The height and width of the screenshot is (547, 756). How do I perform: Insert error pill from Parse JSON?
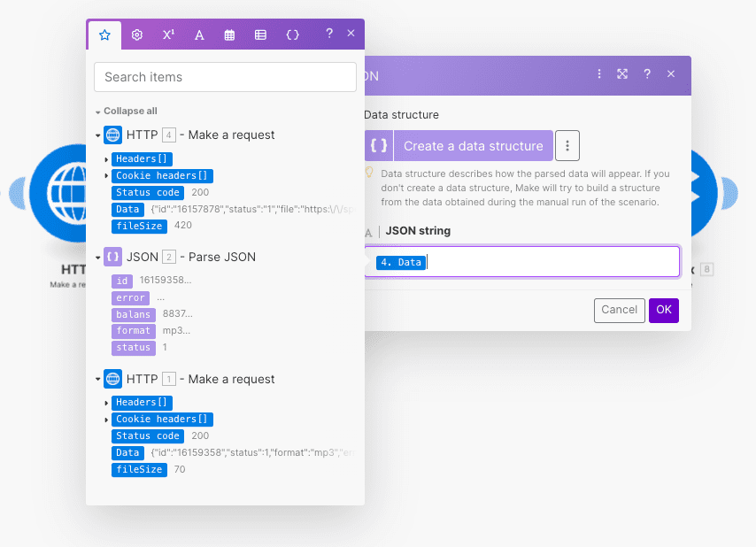pyautogui.click(x=130, y=297)
